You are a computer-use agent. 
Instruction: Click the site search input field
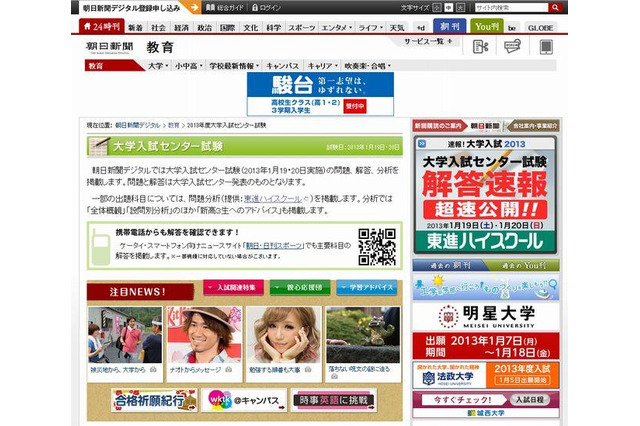(x=511, y=7)
